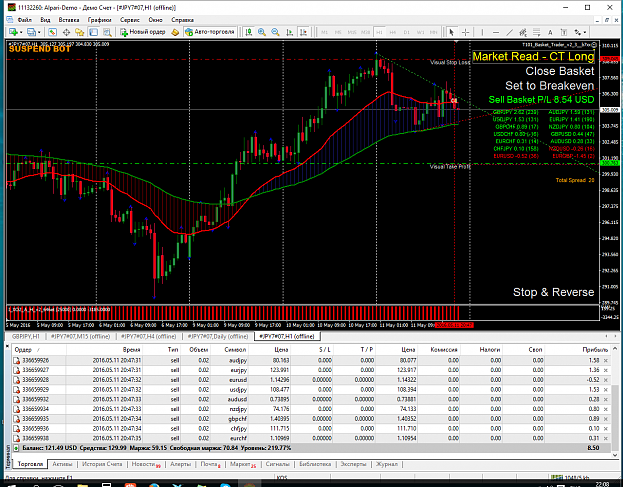Screen dimensions: 625x487
Task: Click the zoom out magnifier icon
Action: click(275, 32)
